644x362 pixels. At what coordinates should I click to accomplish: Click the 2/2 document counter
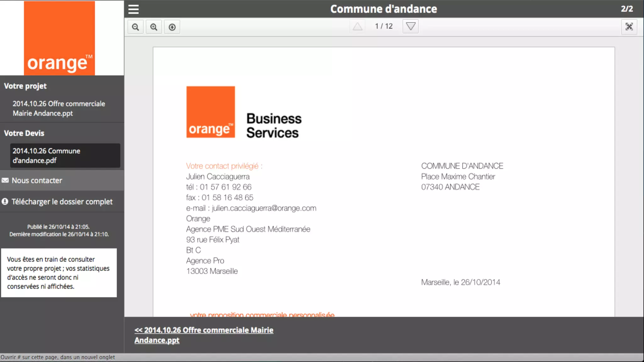[627, 9]
